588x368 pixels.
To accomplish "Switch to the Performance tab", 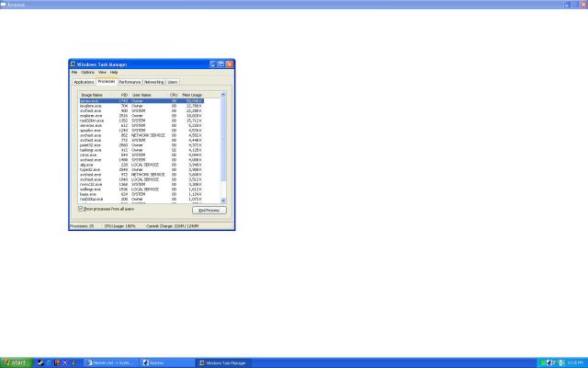I will (130, 82).
